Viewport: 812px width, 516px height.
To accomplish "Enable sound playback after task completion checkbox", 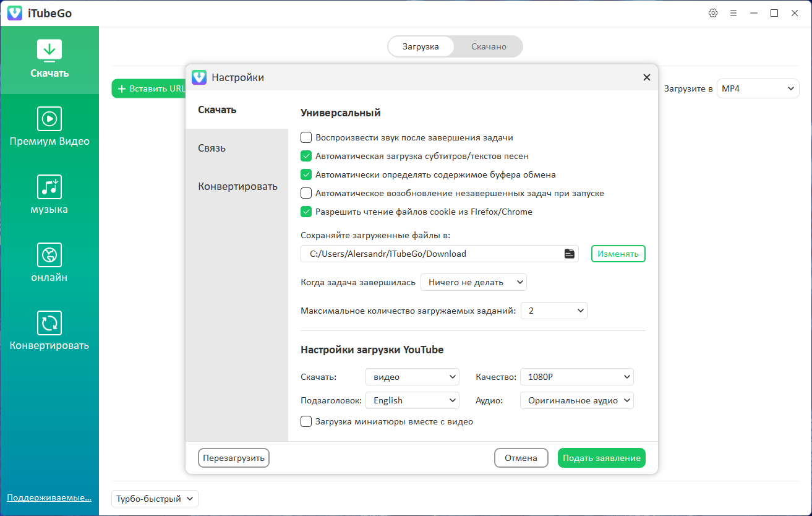I will click(306, 138).
